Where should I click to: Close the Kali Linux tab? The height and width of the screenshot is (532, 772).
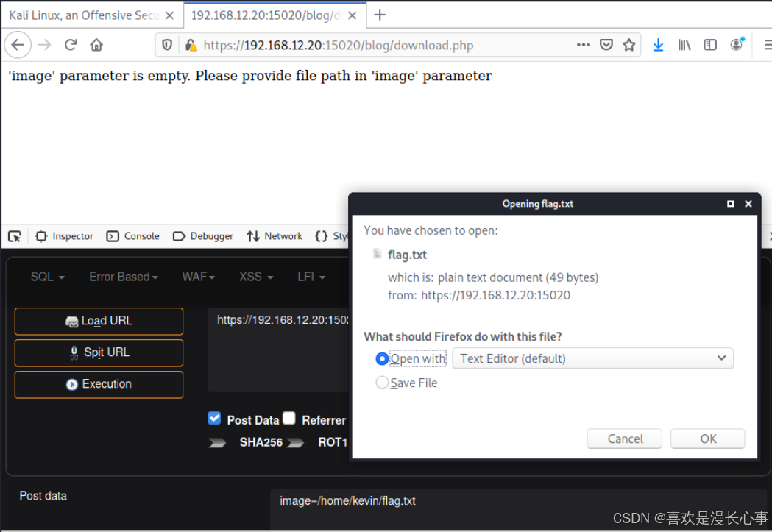point(169,15)
